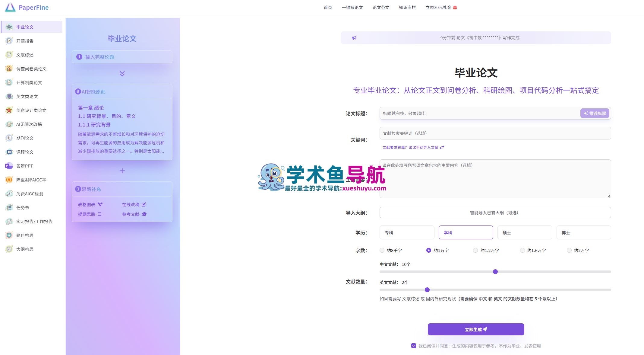Uncheck the 我已阅读并同意 agreement checkbox
This screenshot has width=644, height=355.
tap(414, 346)
